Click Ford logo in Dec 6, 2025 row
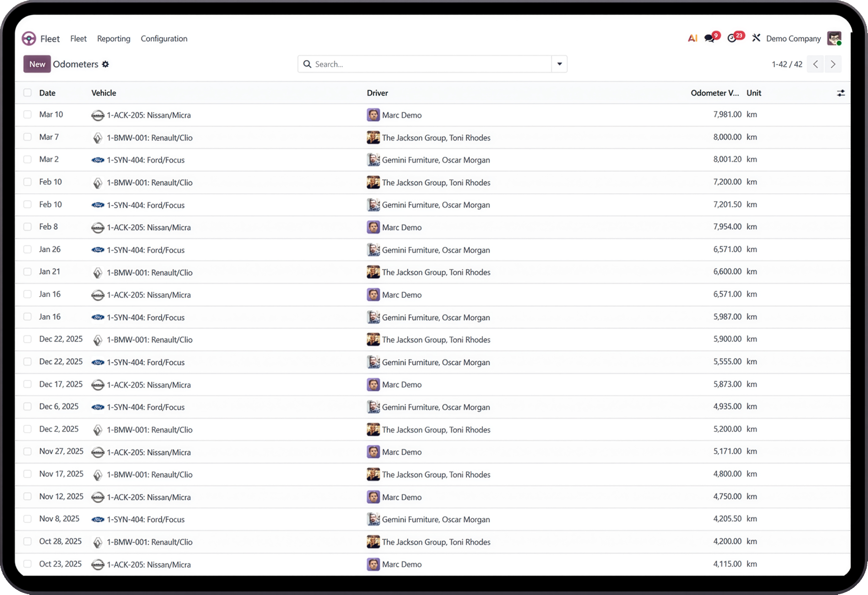This screenshot has height=595, width=868. pyautogui.click(x=98, y=407)
